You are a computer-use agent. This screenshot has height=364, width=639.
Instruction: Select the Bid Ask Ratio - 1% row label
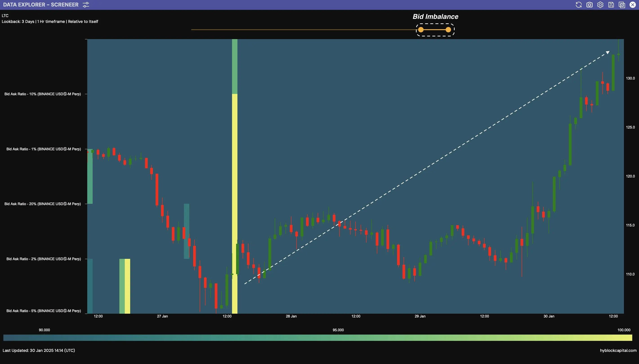(x=44, y=149)
